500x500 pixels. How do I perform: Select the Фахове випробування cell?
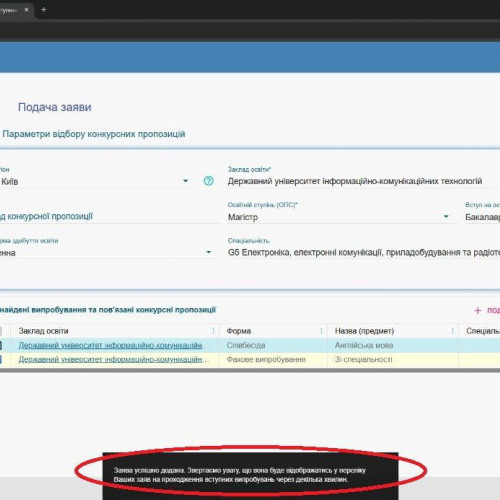tap(273, 360)
